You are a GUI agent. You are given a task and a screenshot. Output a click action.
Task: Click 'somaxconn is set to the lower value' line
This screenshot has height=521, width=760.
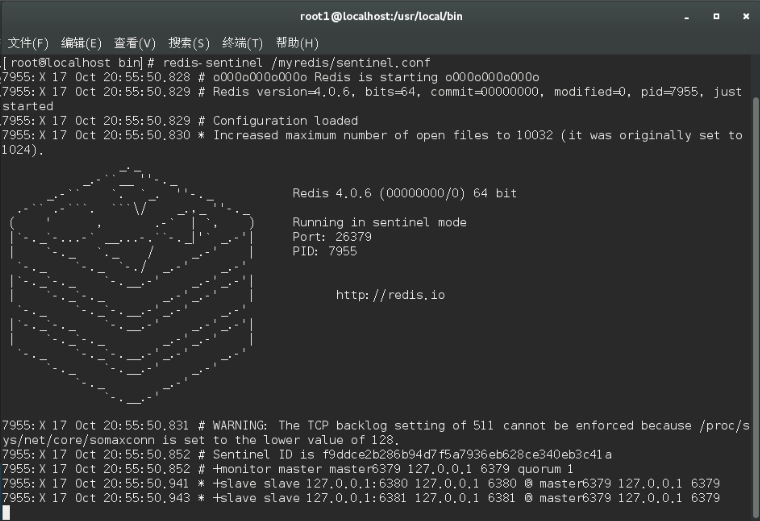tap(201, 440)
